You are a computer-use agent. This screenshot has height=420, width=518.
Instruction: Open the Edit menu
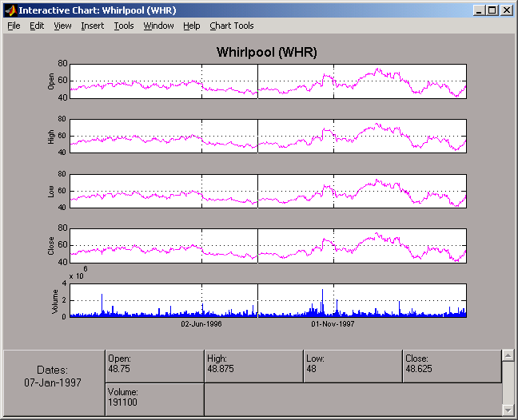coord(37,26)
